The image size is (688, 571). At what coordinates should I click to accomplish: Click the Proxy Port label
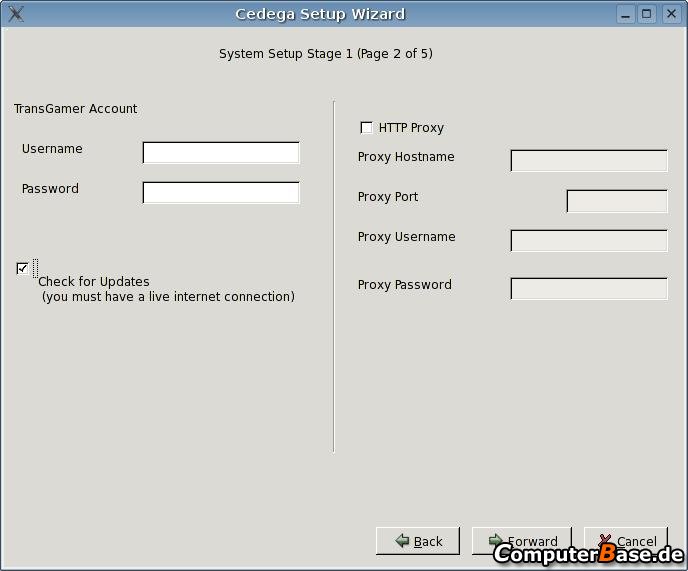(x=388, y=197)
